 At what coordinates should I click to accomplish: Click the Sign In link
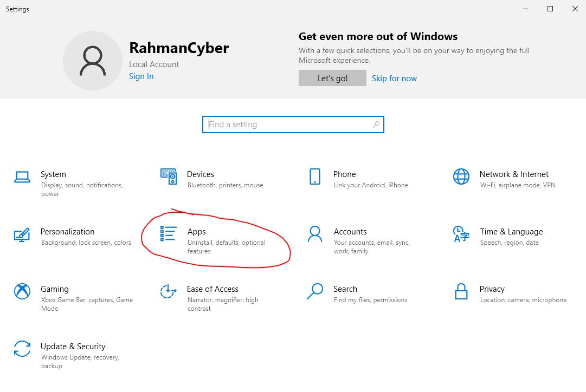tap(141, 76)
